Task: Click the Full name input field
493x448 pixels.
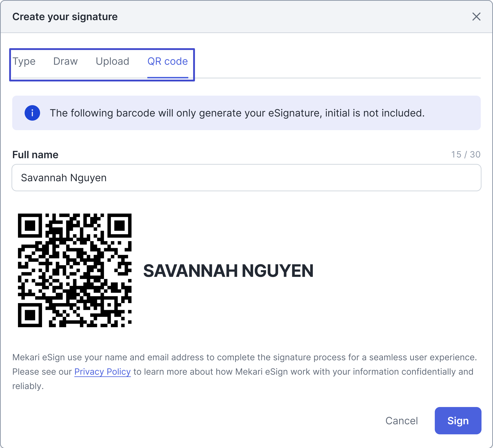Action: coord(246,178)
